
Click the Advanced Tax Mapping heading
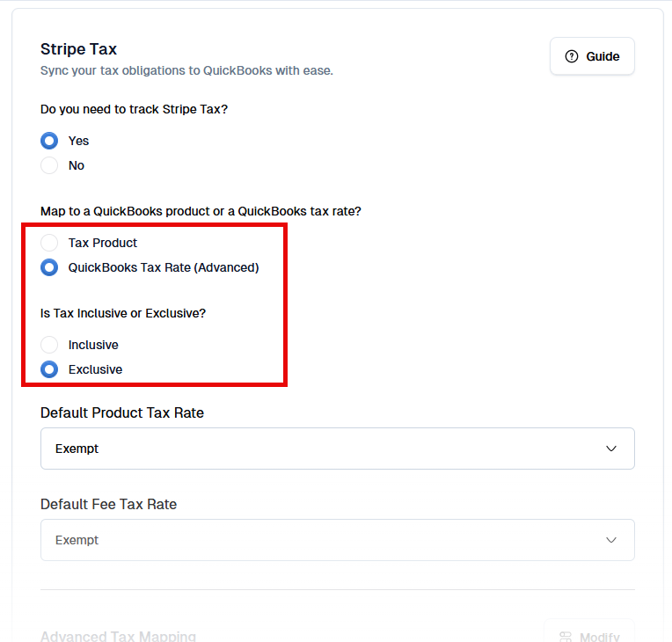pyautogui.click(x=118, y=636)
